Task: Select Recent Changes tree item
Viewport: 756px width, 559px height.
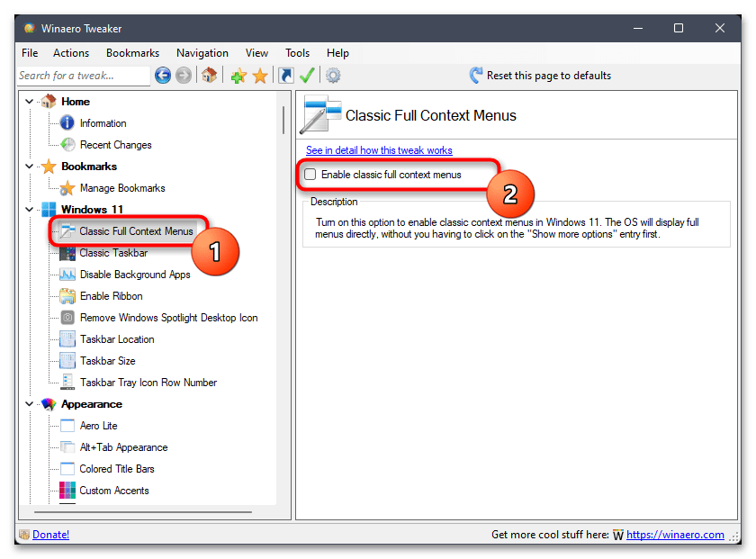Action: coord(116,145)
